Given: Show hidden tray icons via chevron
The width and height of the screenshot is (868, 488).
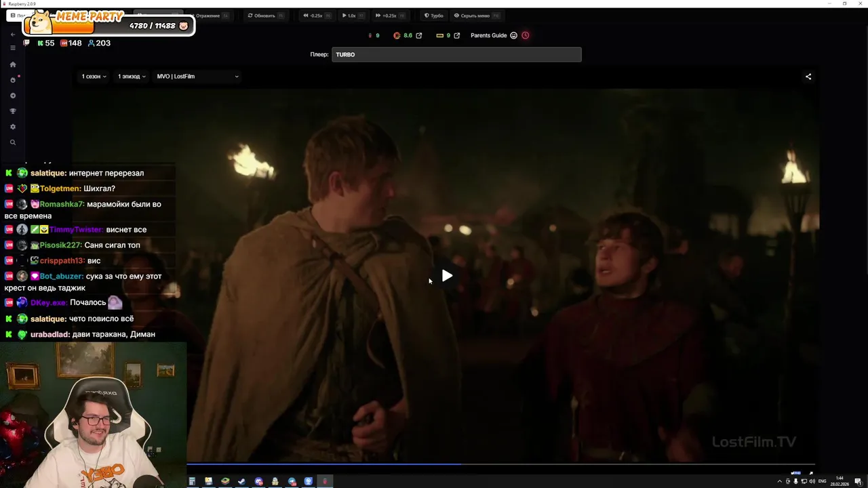Looking at the screenshot, I should coord(780,481).
